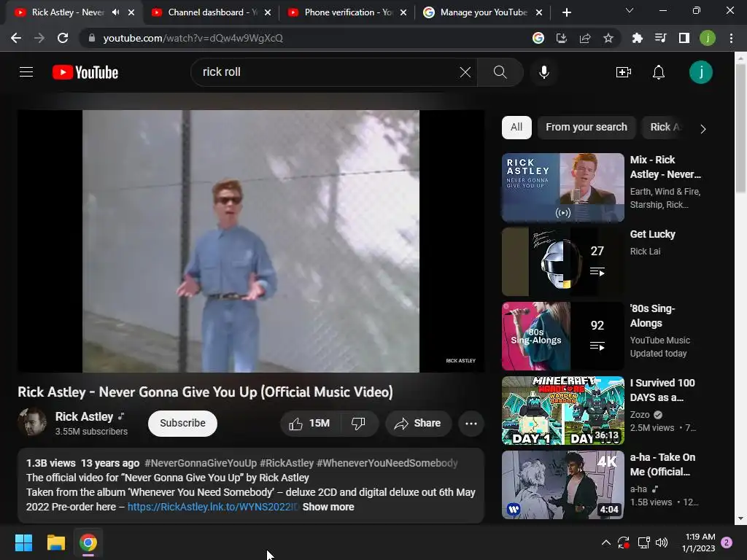Subscribe to Rick Astley channel
The height and width of the screenshot is (560, 747).
tap(182, 424)
